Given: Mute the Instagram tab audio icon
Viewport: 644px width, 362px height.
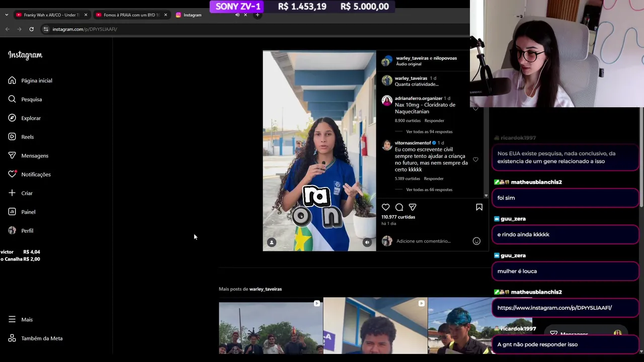Looking at the screenshot, I should [237, 15].
